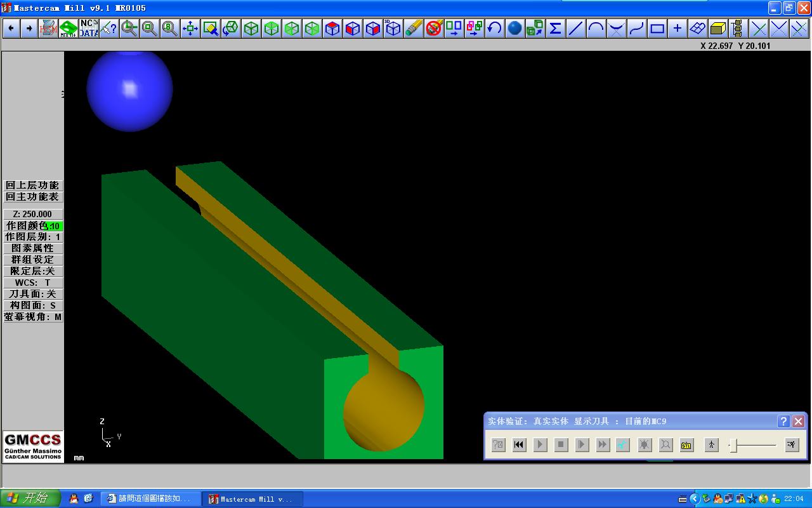
Task: Click the Z: 250.000 depth button
Action: [33, 214]
